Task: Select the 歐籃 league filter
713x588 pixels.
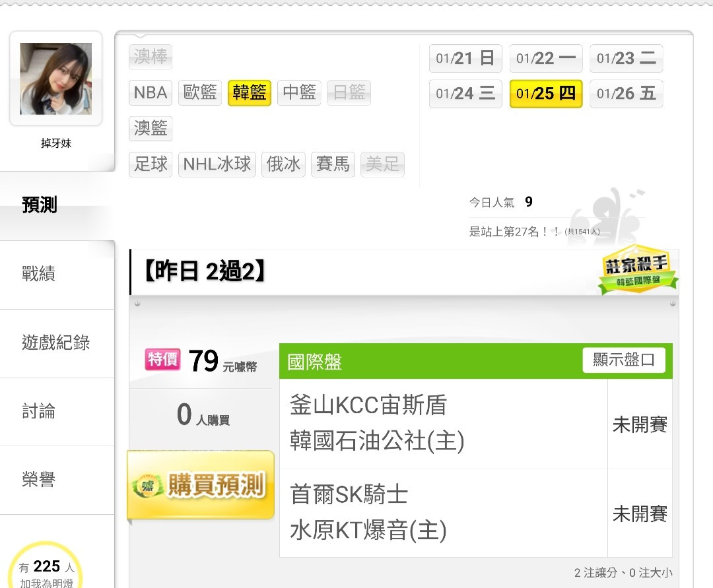Action: point(199,92)
